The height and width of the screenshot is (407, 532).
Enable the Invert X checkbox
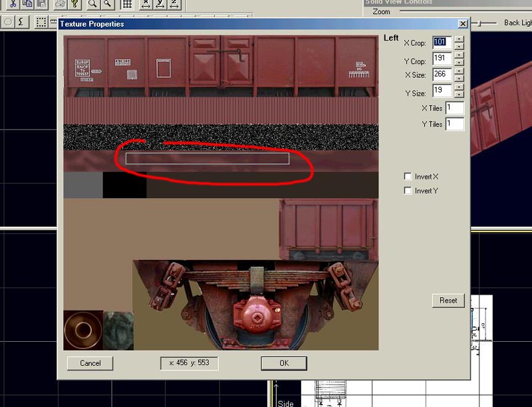tap(408, 177)
